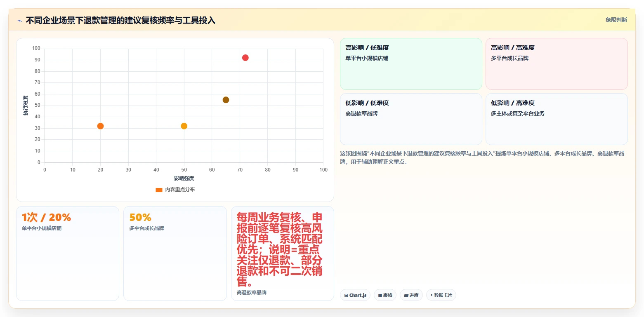Click the 执行难度 y-axis title
This screenshot has width=644, height=317.
point(26,106)
